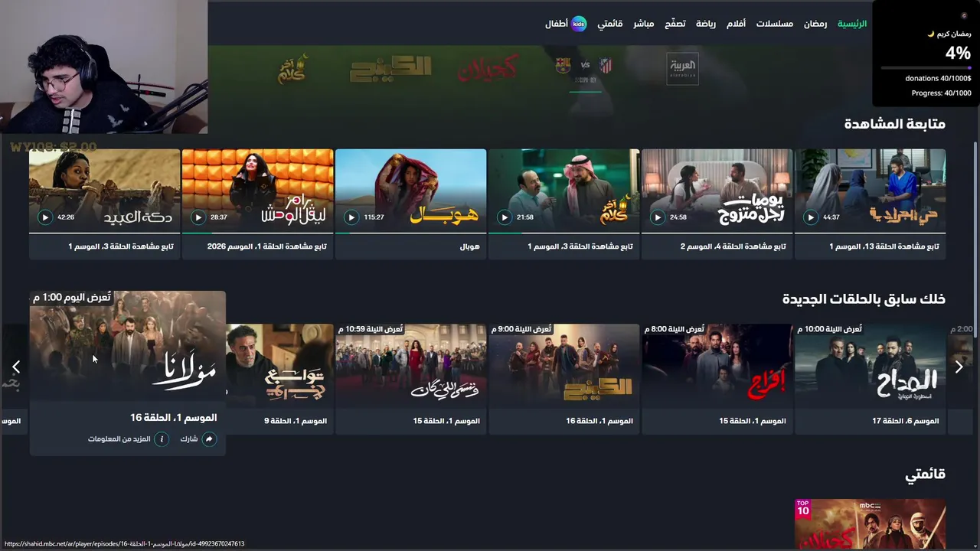Open the وننسى اللي كان thumbnail
This screenshot has height=551, width=980.
point(411,367)
